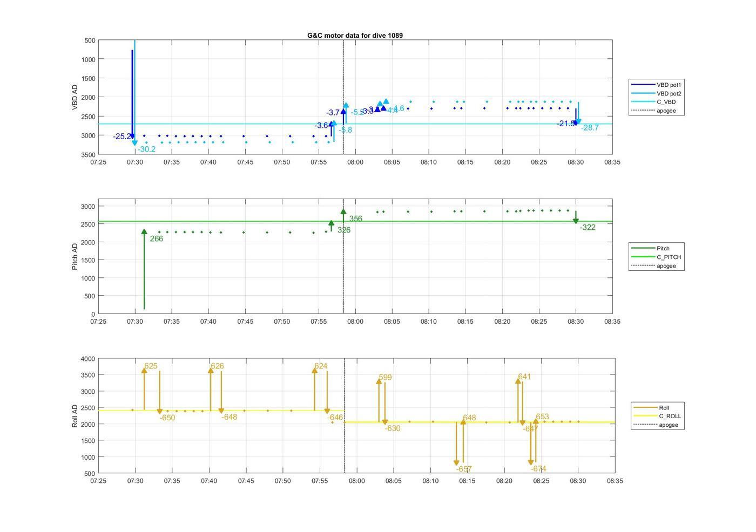Click the 'Pitch AD' y-axis label
This screenshot has width=756, height=532.
coord(75,256)
